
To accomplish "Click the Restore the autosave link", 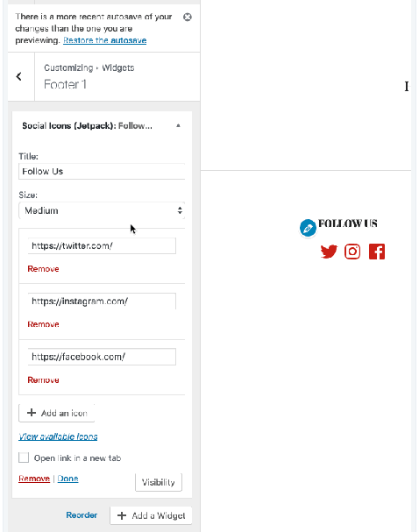I will pyautogui.click(x=105, y=40).
